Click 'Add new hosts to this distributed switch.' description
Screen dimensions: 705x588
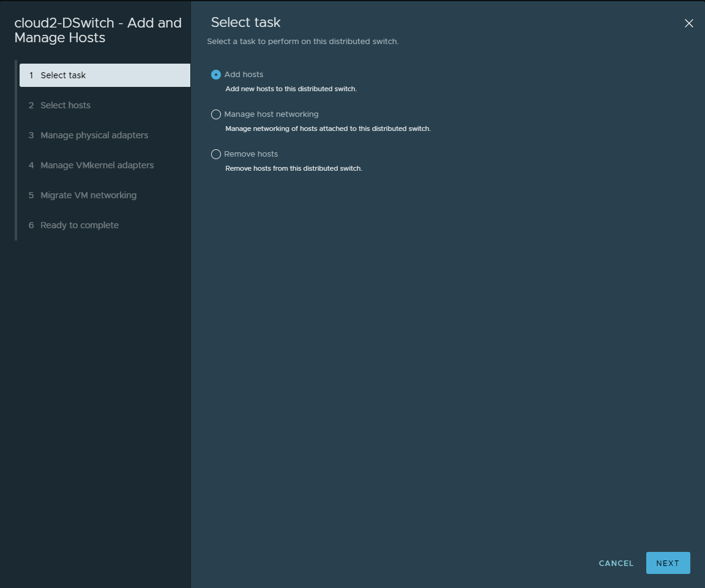coord(291,89)
